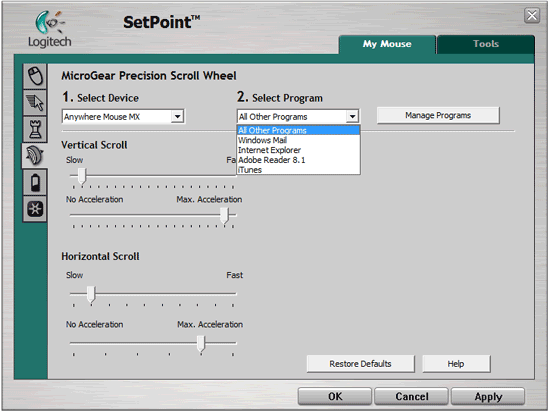Viewport: 550px width, 413px height.
Task: Close the SetPoint window
Action: [532, 15]
